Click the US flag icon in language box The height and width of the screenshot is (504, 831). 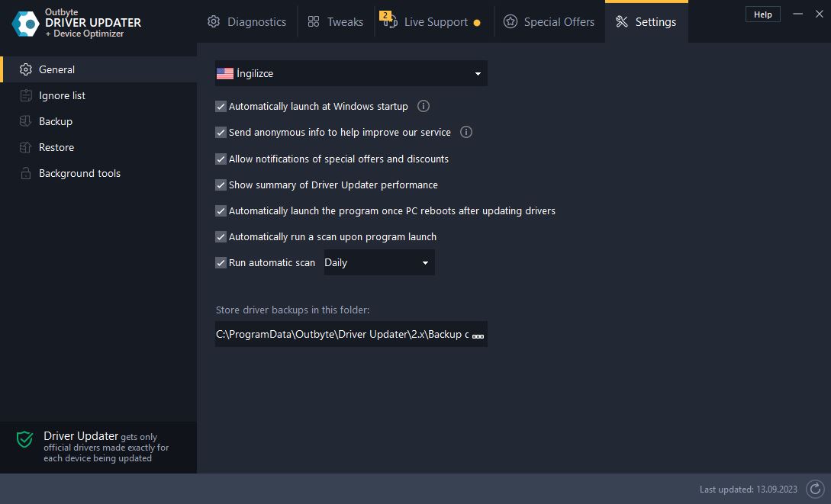point(224,74)
